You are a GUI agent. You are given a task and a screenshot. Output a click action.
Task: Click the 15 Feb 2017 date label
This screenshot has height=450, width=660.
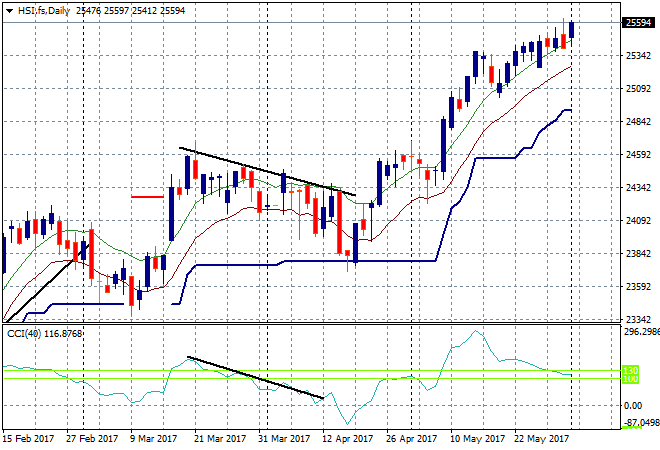(x=29, y=439)
